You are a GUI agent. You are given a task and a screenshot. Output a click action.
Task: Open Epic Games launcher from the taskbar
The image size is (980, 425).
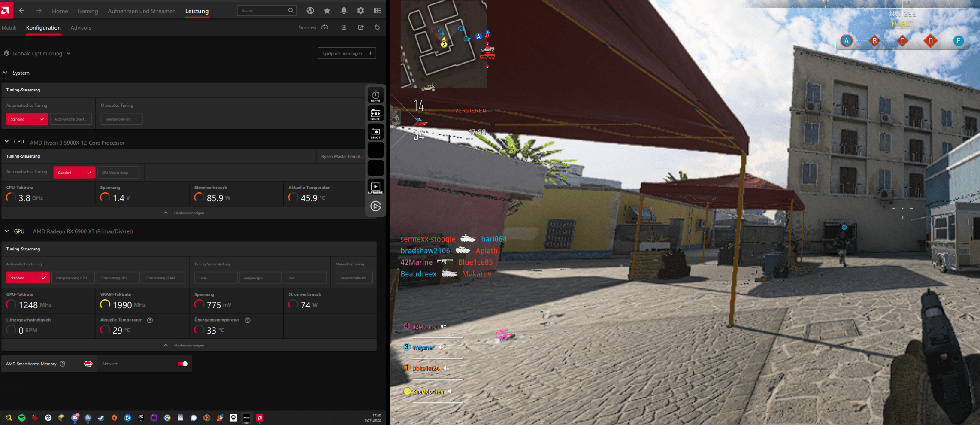141,418
